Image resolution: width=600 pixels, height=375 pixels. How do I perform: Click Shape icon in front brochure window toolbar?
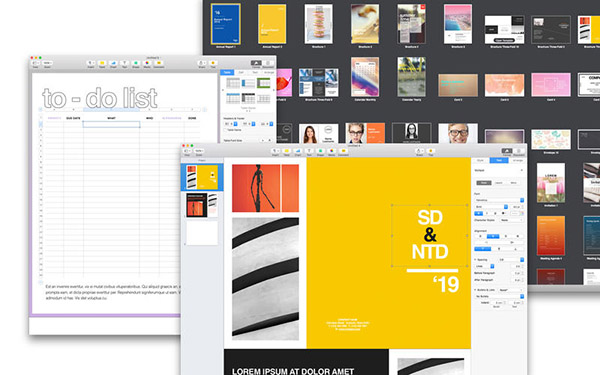320,151
